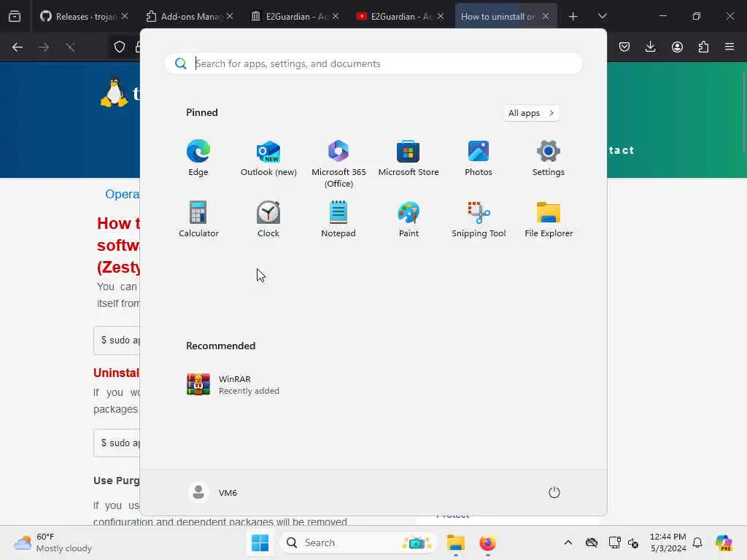The image size is (747, 560).
Task: Click the tracking protection shield icon
Action: point(120,47)
